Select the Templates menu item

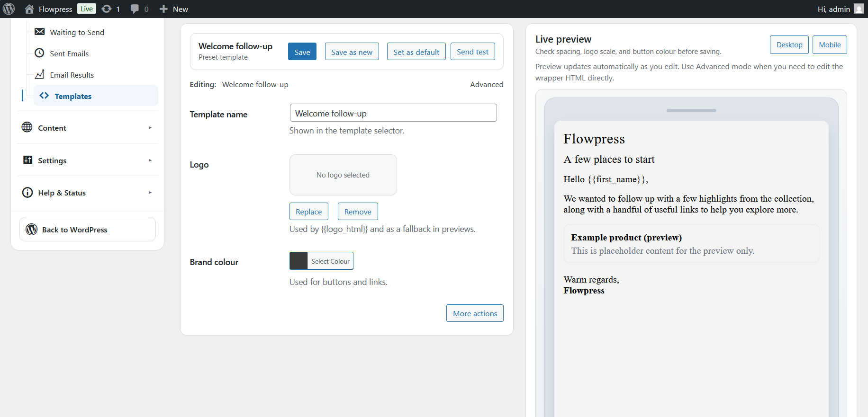[x=96, y=96]
